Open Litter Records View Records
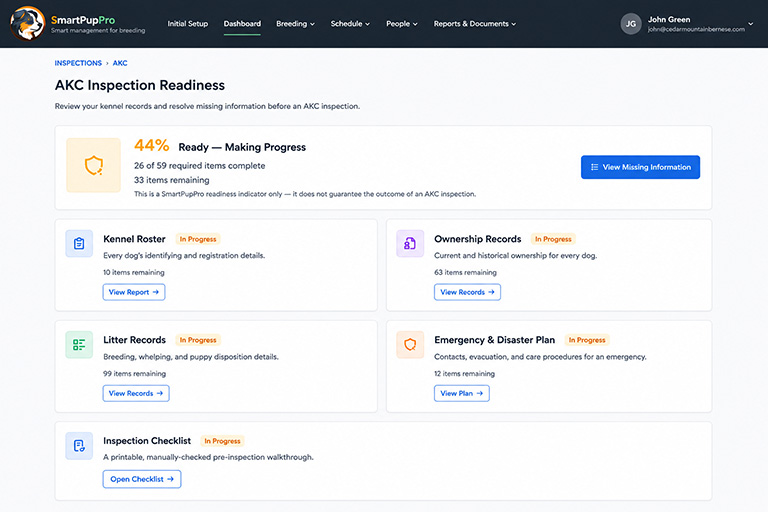 [x=136, y=393]
